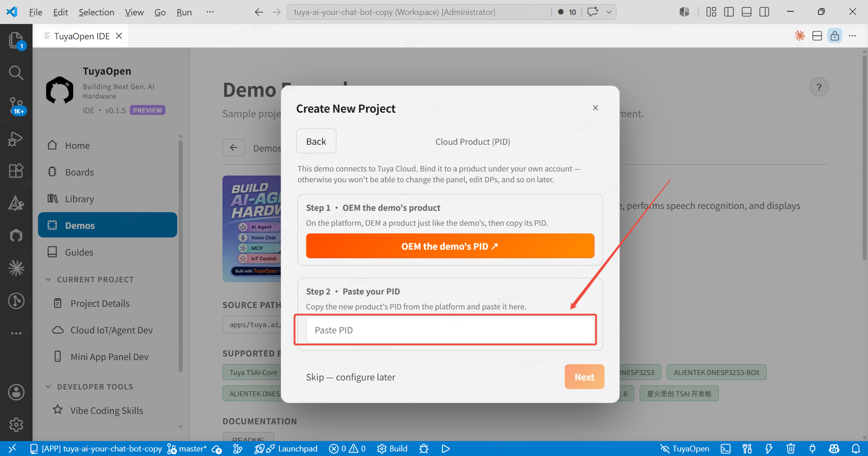Open the Explorer view in activity bar

tap(16, 40)
